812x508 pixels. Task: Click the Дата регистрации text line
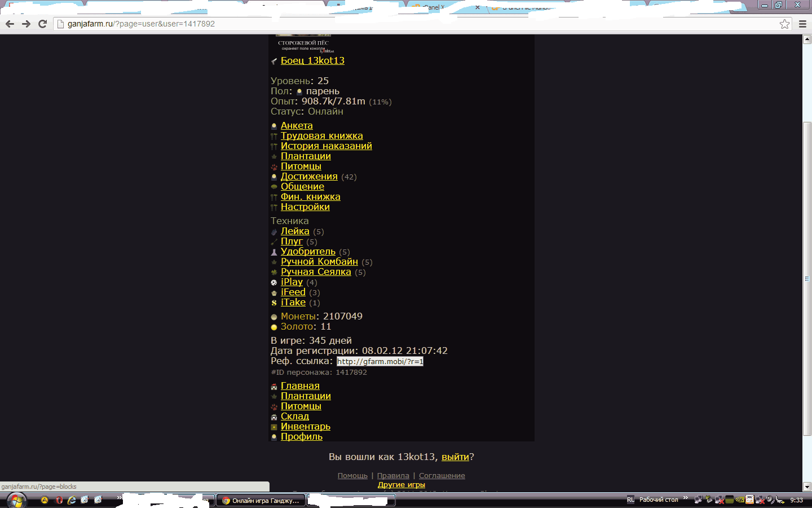pyautogui.click(x=359, y=351)
